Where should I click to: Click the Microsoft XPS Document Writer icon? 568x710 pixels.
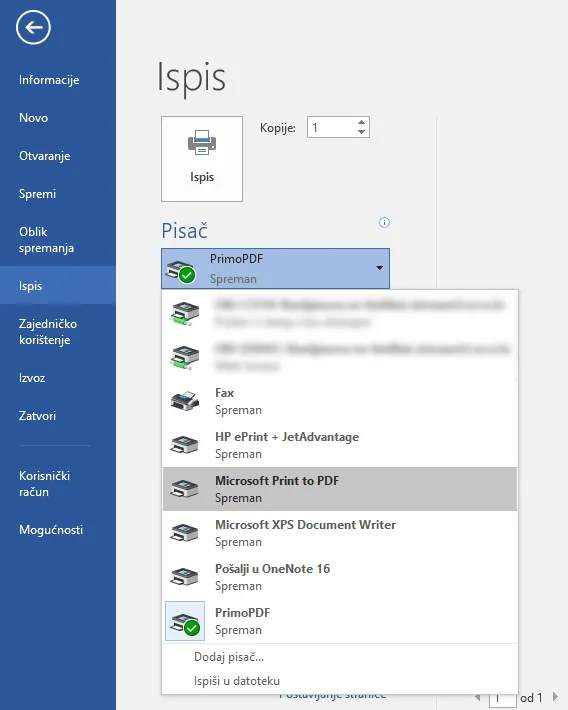[184, 532]
